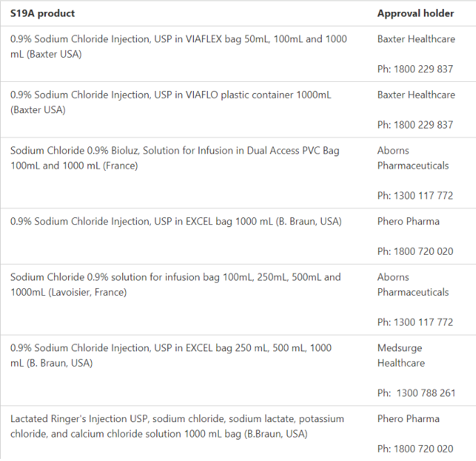Image resolution: width=476 pixels, height=461 pixels.
Task: Click the phone number in the Lavoisier row
Action: click(x=415, y=322)
